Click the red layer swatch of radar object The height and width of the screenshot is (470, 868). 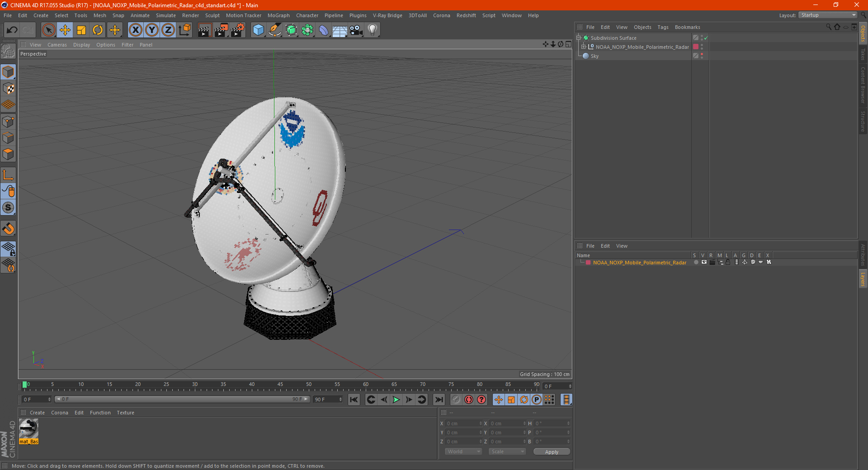pyautogui.click(x=696, y=47)
